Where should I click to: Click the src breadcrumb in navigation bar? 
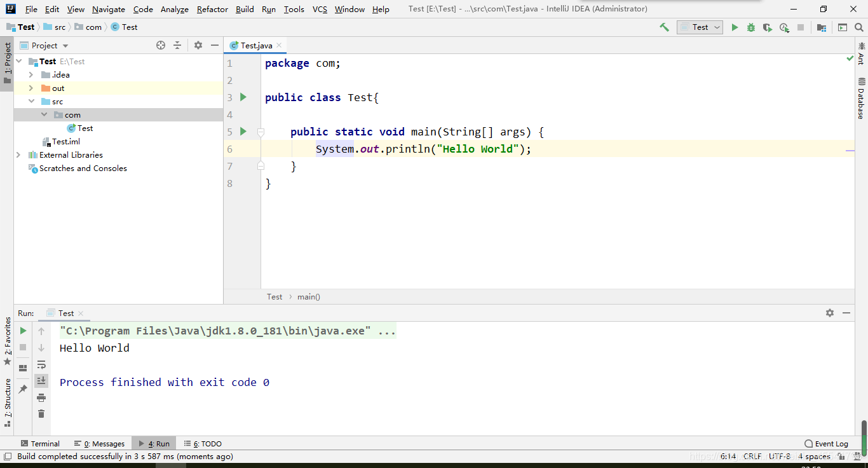click(x=55, y=27)
